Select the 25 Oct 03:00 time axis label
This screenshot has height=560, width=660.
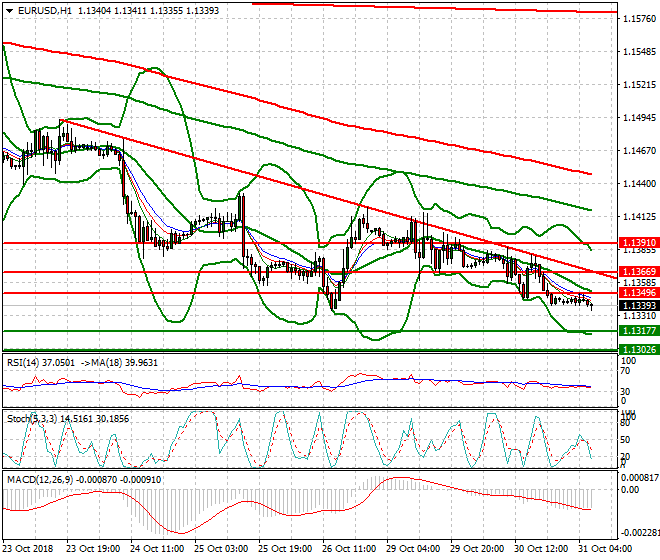(x=221, y=549)
